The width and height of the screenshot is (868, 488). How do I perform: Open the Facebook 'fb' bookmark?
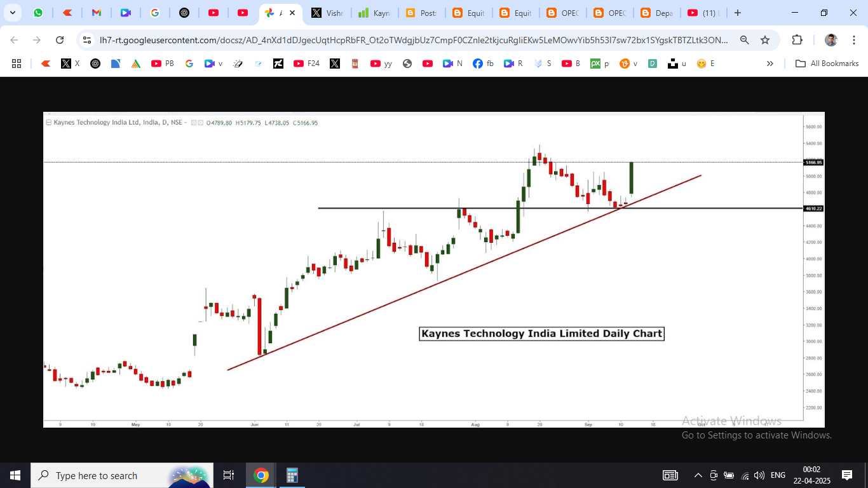(x=483, y=64)
